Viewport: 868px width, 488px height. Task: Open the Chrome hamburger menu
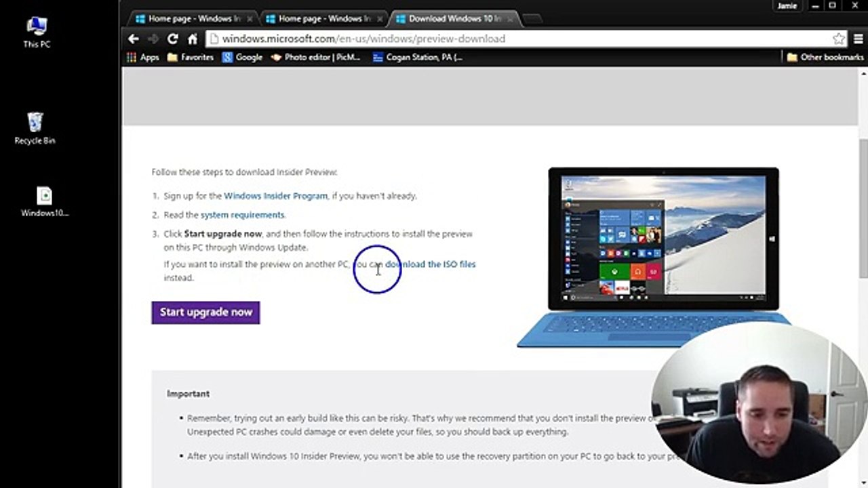point(859,39)
